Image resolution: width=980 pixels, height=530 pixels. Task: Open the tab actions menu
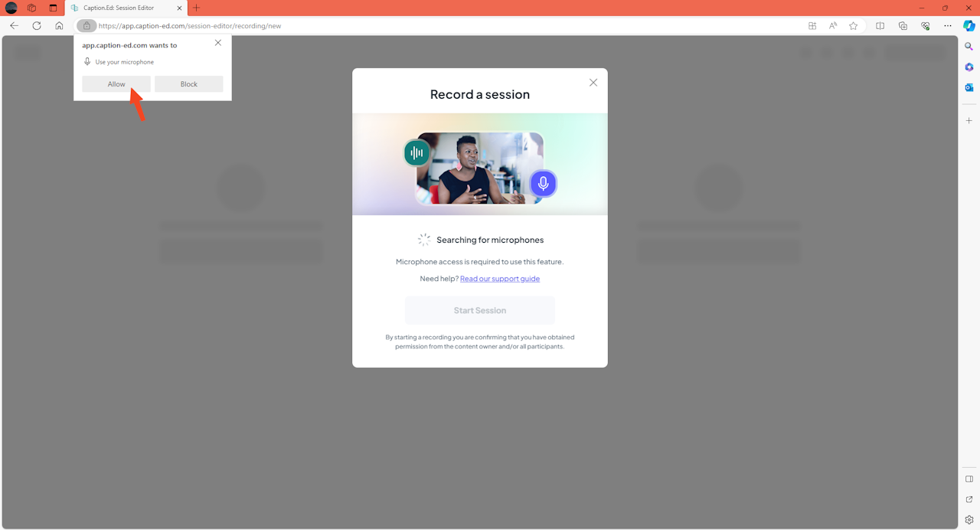coord(53,8)
